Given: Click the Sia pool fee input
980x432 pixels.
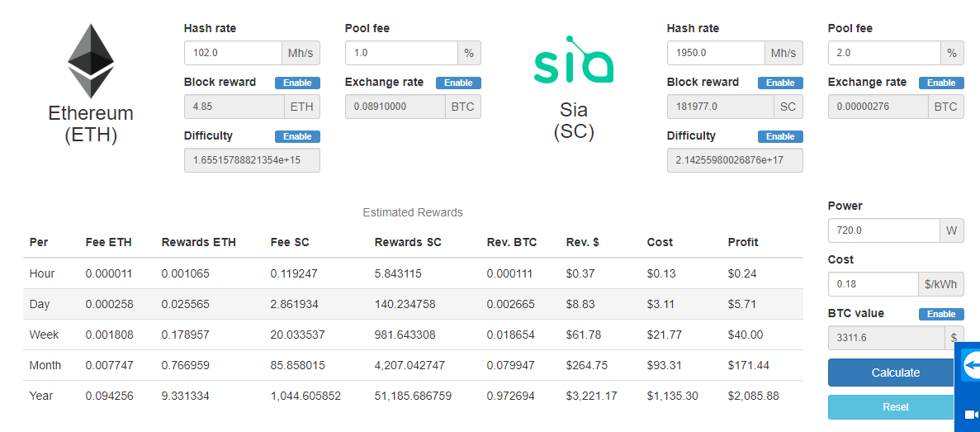Looking at the screenshot, I should (x=884, y=53).
